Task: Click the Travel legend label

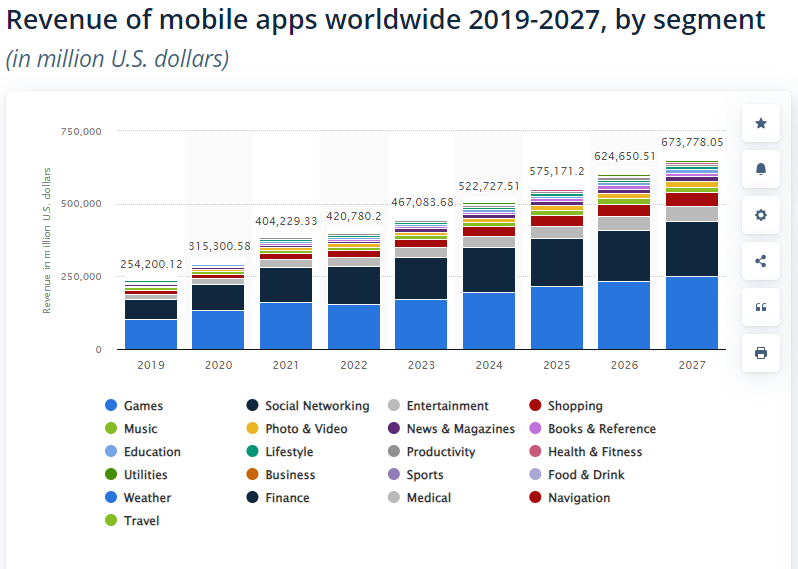Action: coord(141,520)
